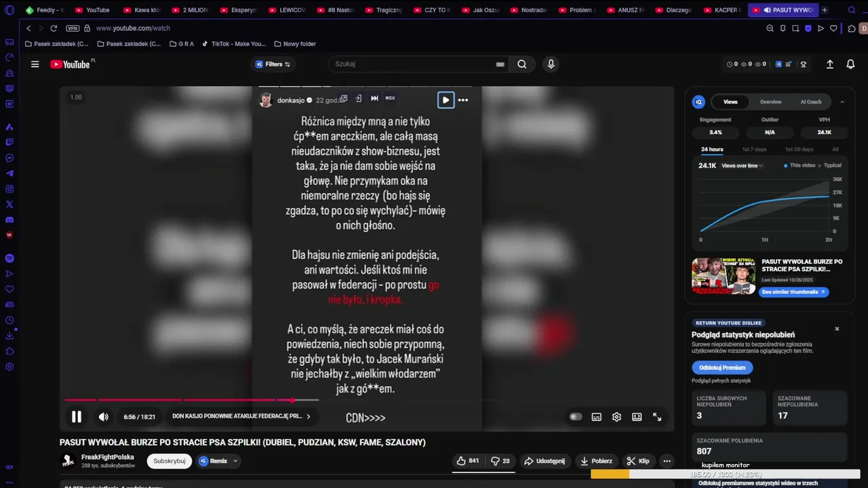Start voice search with microphone
Image resolution: width=868 pixels, height=488 pixels.
pos(551,64)
